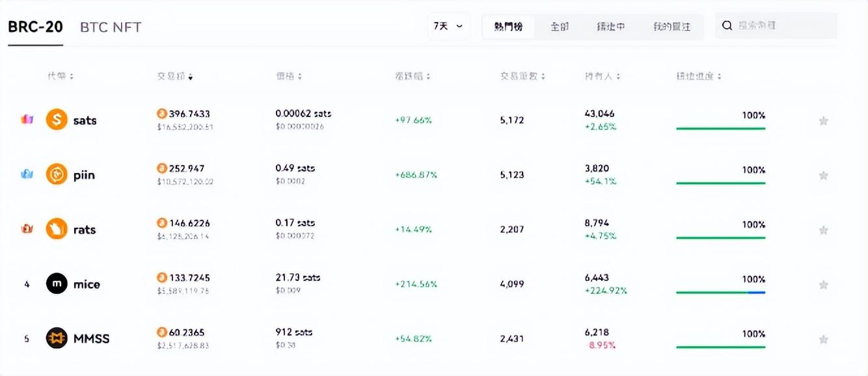Screen dimensions: 868x376
Task: Click the rank number 4 beside mice
Action: 27,284
